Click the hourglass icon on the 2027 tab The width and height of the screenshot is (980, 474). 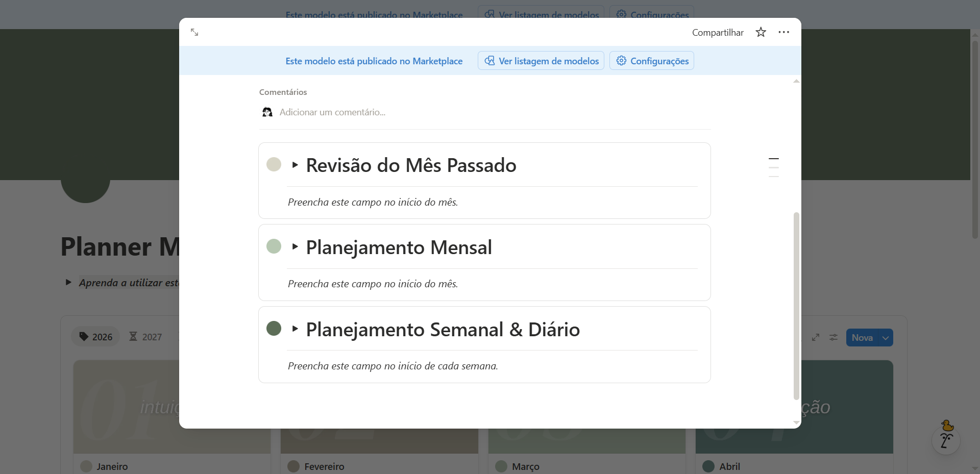133,337
